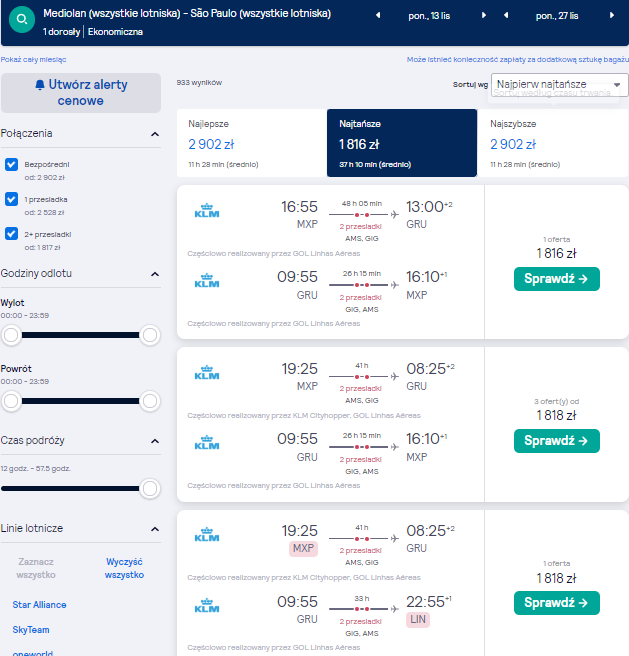The height and width of the screenshot is (656, 629).
Task: Click KLM logo of 1 816 zł return flight
Action: 207,280
